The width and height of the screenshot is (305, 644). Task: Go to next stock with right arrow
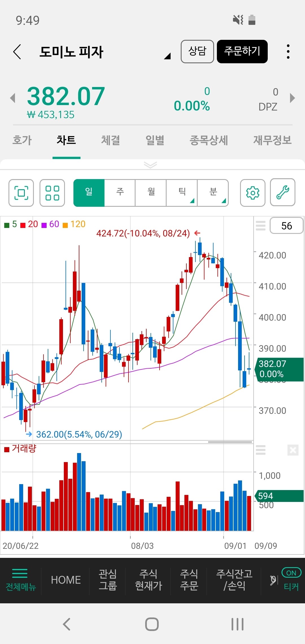[x=292, y=98]
